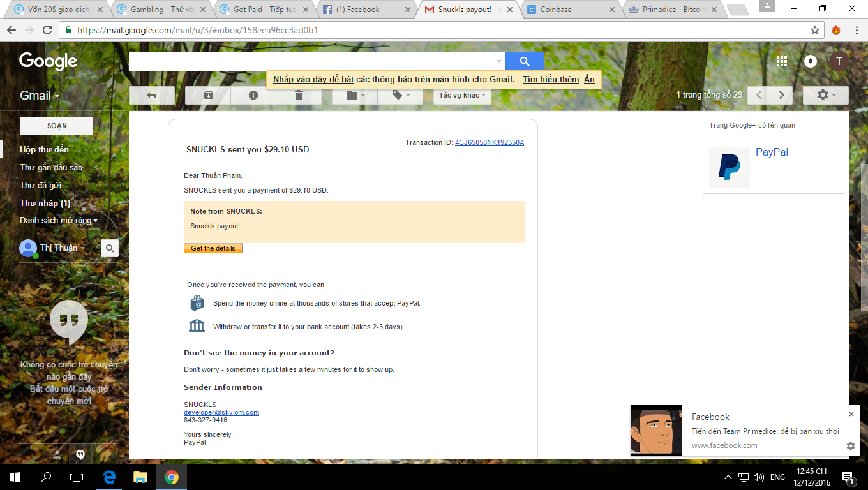Go to the newer email arrow
The width and height of the screenshot is (868, 490).
pyautogui.click(x=758, y=95)
